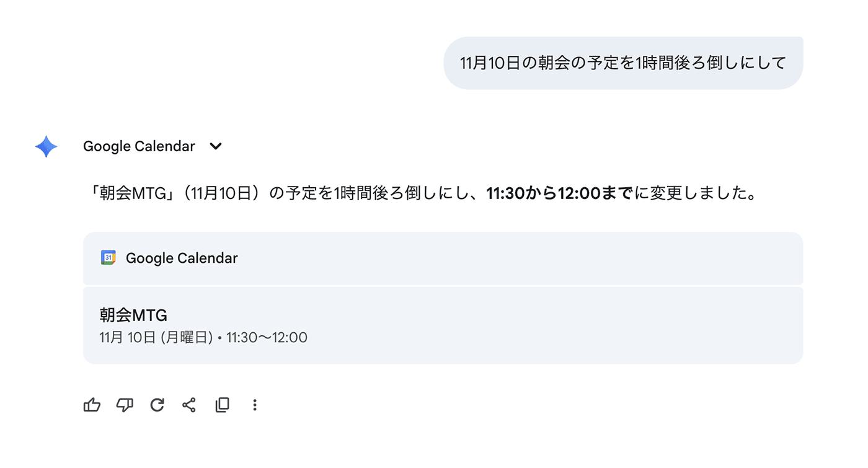Click the thumbs down bad response icon
Screen dimensions: 868x468
pos(125,405)
